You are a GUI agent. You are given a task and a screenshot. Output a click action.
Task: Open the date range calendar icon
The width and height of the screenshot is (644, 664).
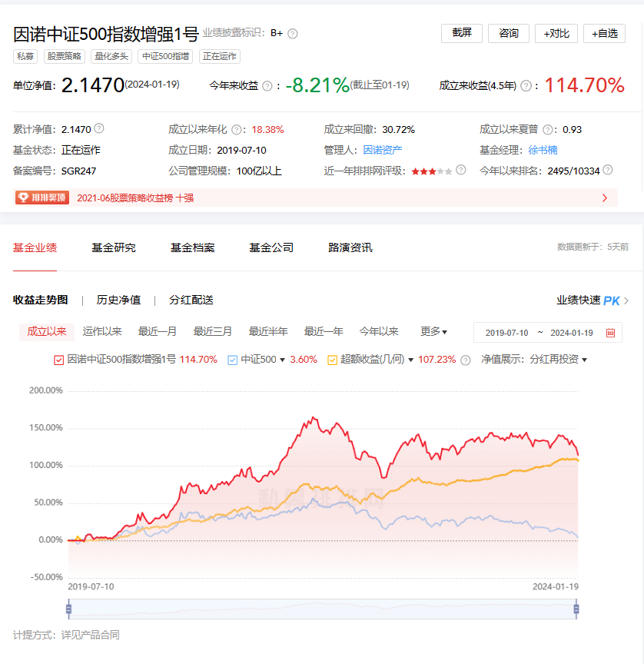(610, 333)
